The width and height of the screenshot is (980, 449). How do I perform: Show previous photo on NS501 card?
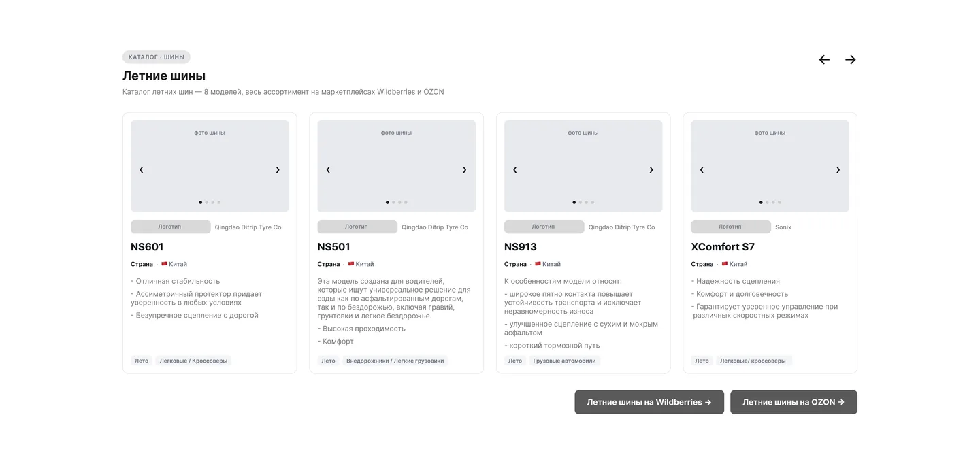pyautogui.click(x=328, y=170)
